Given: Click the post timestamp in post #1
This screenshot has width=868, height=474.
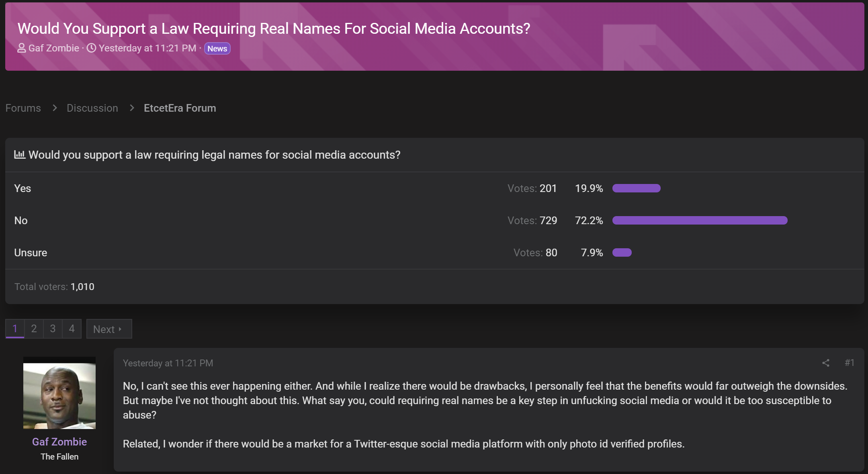Looking at the screenshot, I should (x=168, y=363).
